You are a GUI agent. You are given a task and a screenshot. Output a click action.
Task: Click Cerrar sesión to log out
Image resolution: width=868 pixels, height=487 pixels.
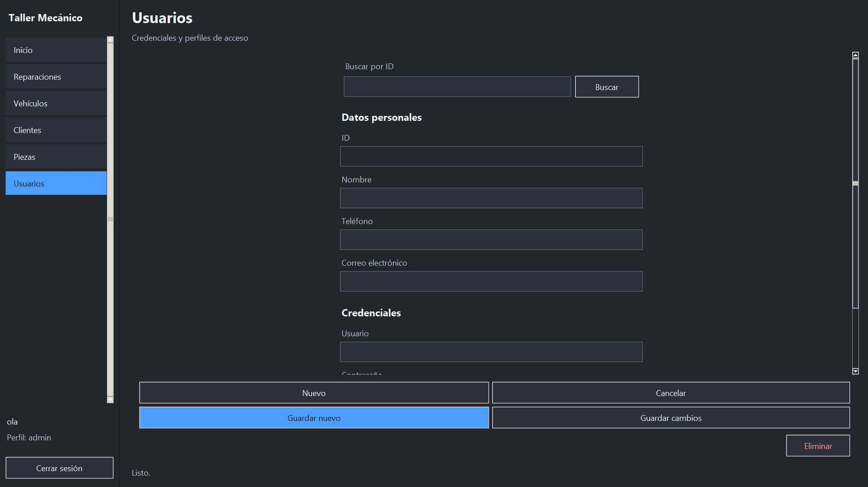click(x=59, y=468)
